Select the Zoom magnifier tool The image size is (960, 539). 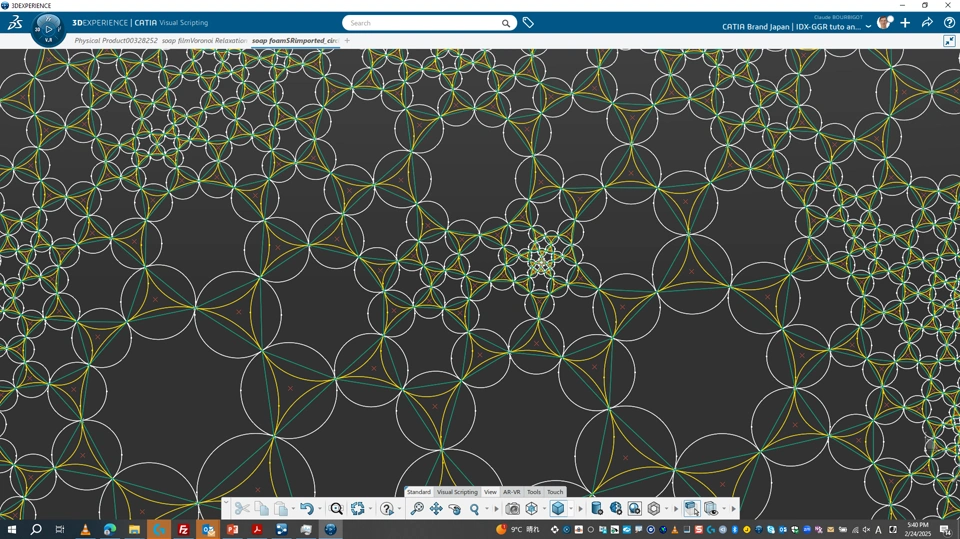click(x=474, y=509)
